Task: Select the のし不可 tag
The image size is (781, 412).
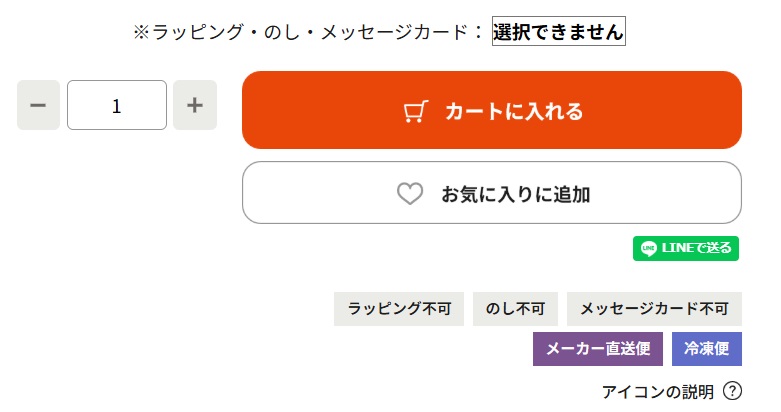Action: (x=515, y=309)
